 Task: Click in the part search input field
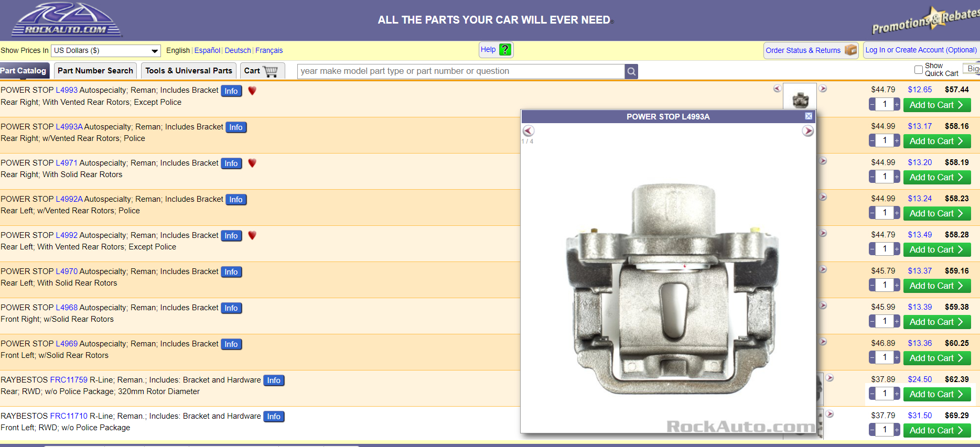(461, 71)
